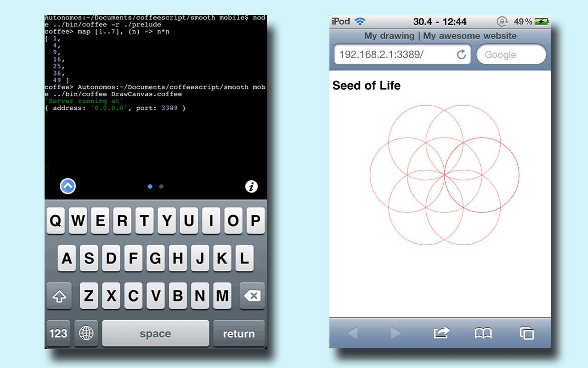Tap Safari forward arrow button

[x=396, y=333]
